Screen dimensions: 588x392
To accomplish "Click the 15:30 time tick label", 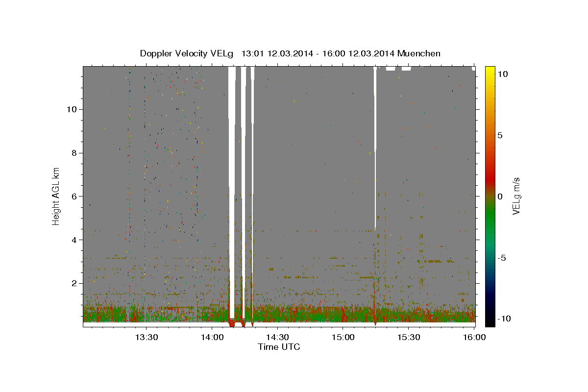I will click(x=409, y=337).
